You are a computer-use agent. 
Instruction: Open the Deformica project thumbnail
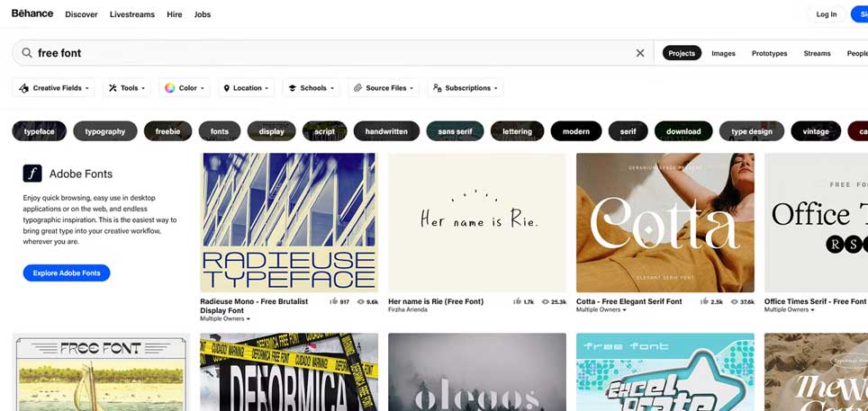point(289,371)
